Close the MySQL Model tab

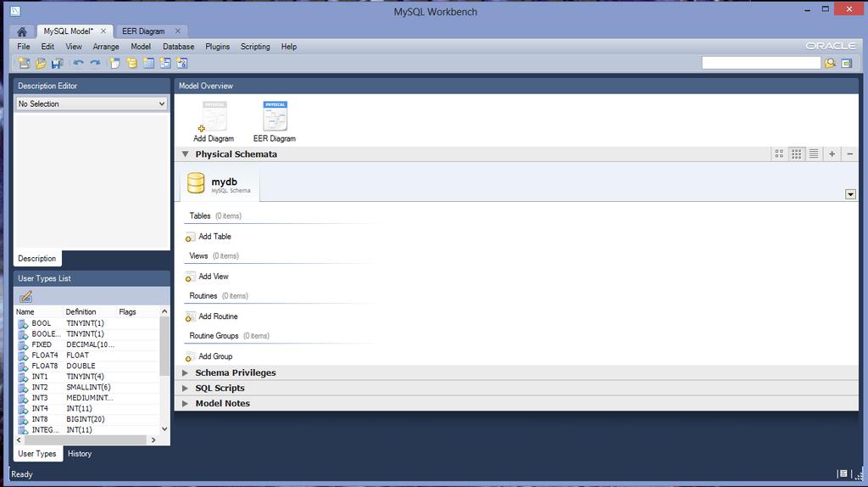pos(103,31)
